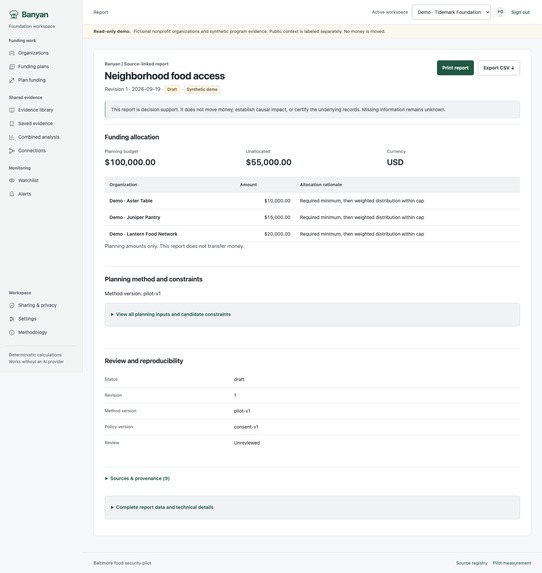Click the Banyan brand name
The width and height of the screenshot is (542, 573).
coord(35,14)
